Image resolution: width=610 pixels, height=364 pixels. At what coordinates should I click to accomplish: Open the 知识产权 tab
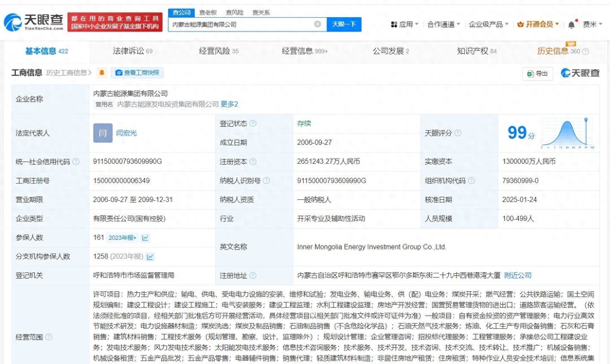476,51
